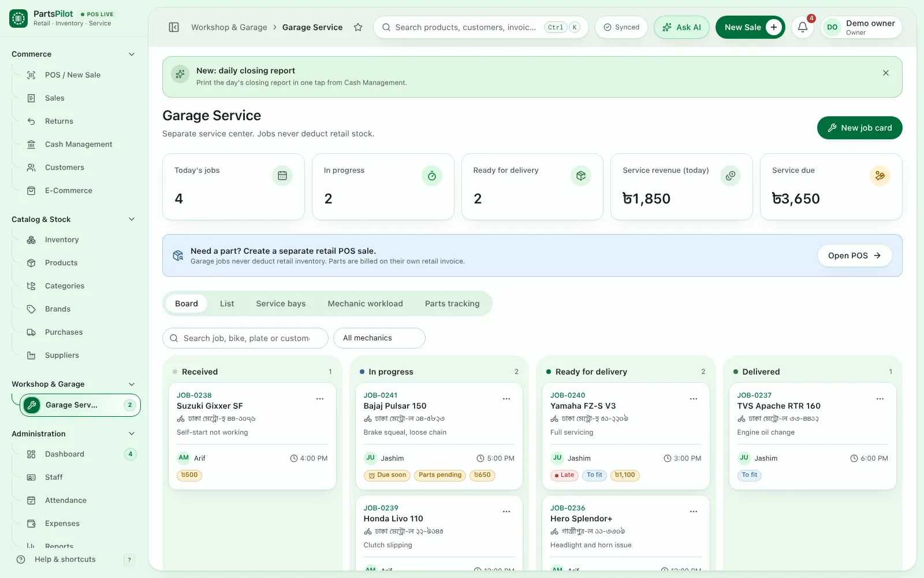
Task: Open the Demo owner account menu
Action: (x=862, y=27)
